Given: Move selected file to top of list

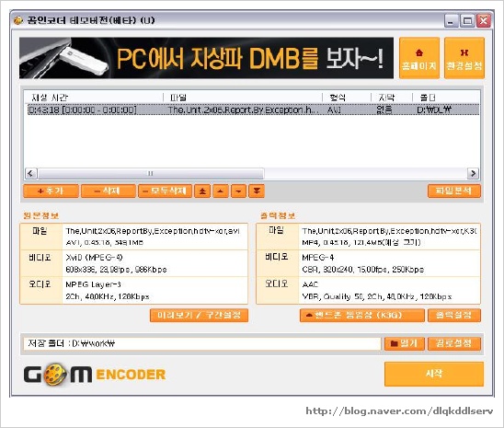Looking at the screenshot, I should (202, 191).
